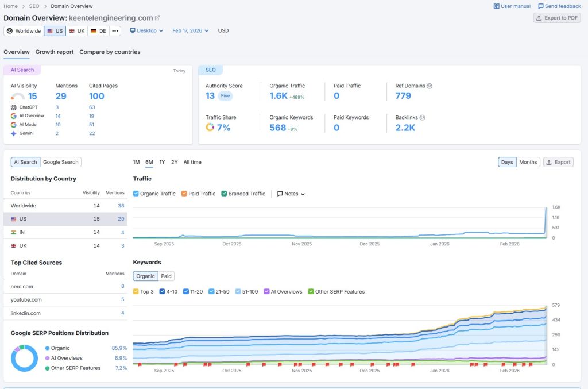588x389 pixels.
Task: Expand the Notes dropdown in Traffic chart
Action: click(291, 194)
